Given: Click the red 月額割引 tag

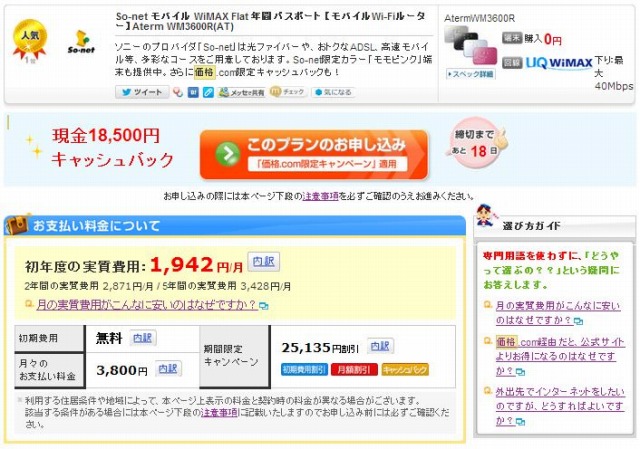Looking at the screenshot, I should [354, 369].
